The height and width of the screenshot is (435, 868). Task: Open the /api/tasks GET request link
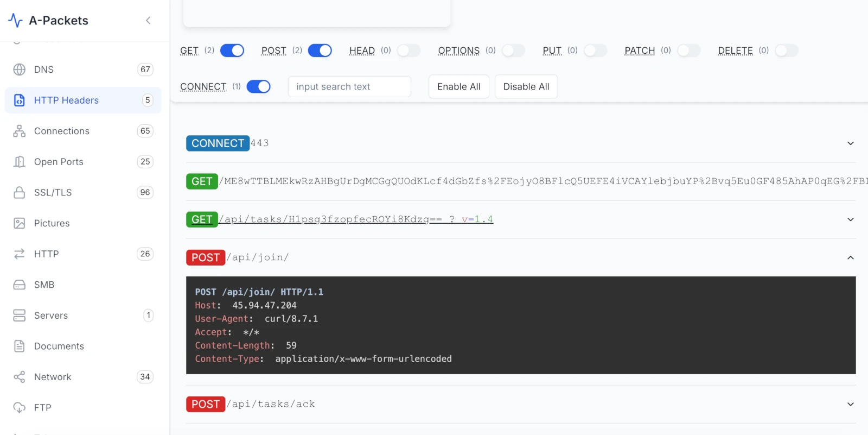(356, 219)
